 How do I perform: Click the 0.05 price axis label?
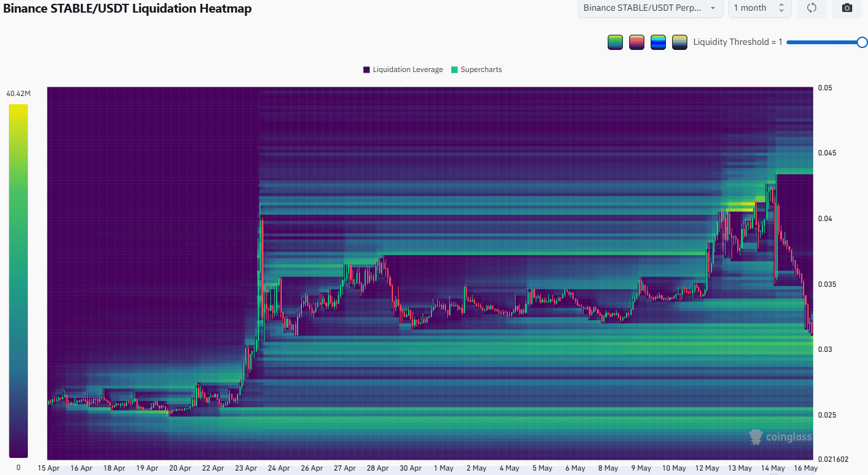pos(824,88)
